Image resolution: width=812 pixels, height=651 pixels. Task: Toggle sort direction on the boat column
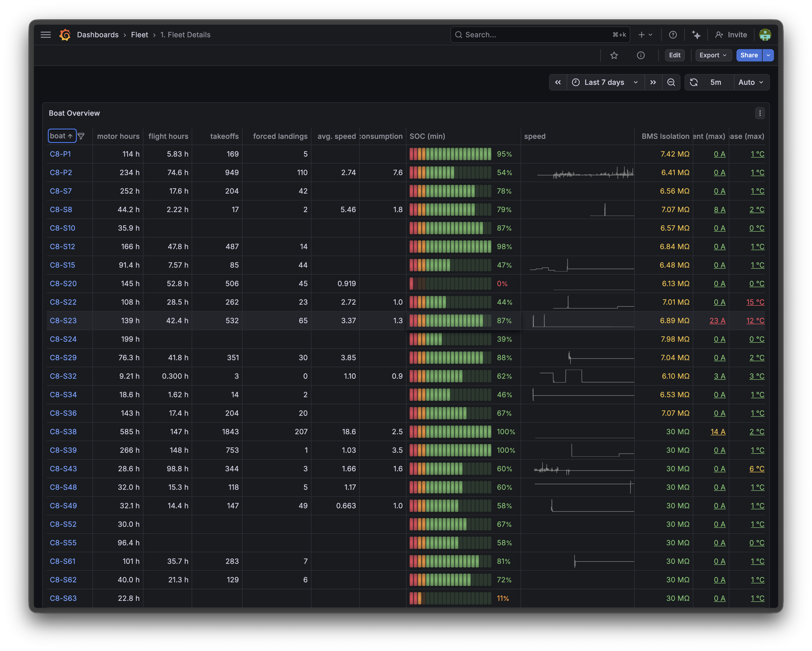(62, 136)
